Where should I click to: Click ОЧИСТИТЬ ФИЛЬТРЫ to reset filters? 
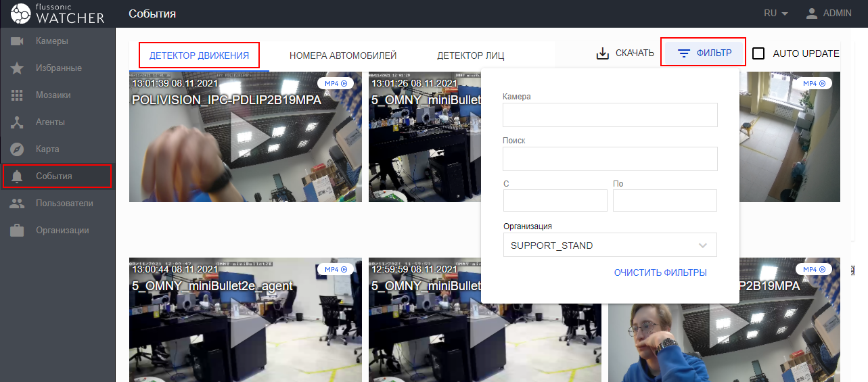(660, 272)
